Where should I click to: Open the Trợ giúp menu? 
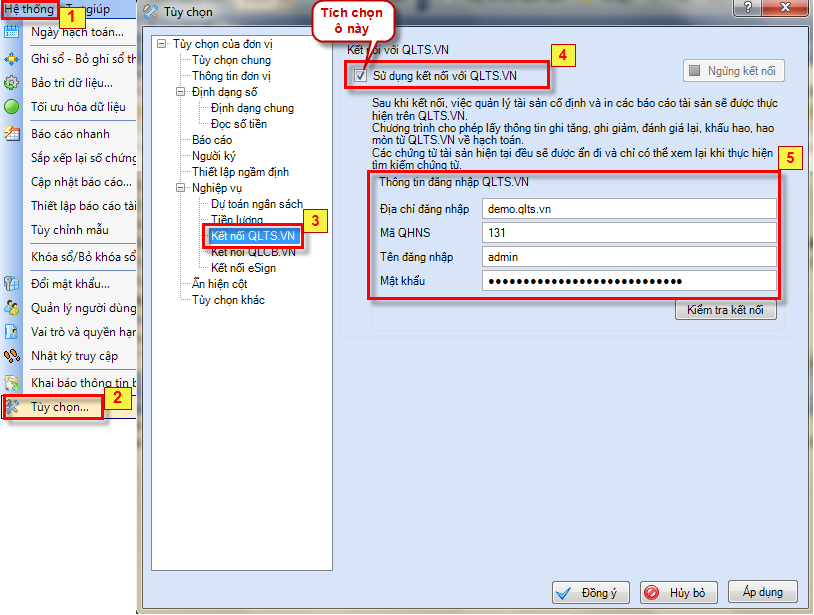(x=88, y=9)
